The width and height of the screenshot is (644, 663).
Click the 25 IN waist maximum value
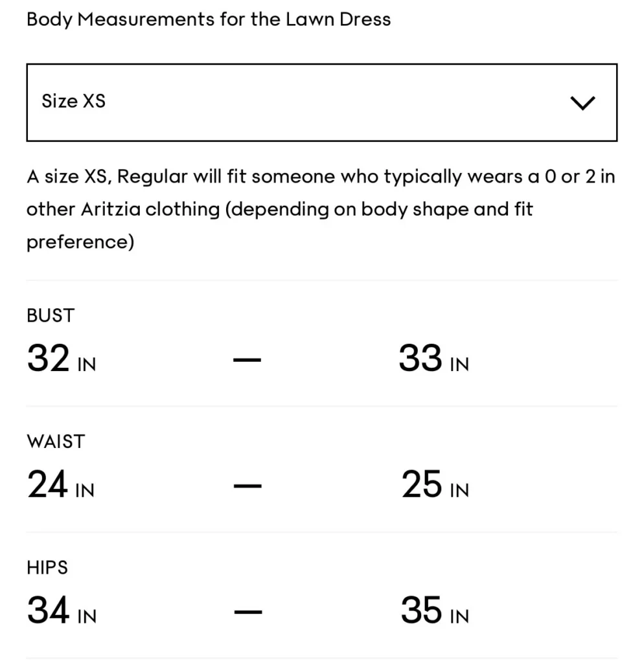click(435, 484)
